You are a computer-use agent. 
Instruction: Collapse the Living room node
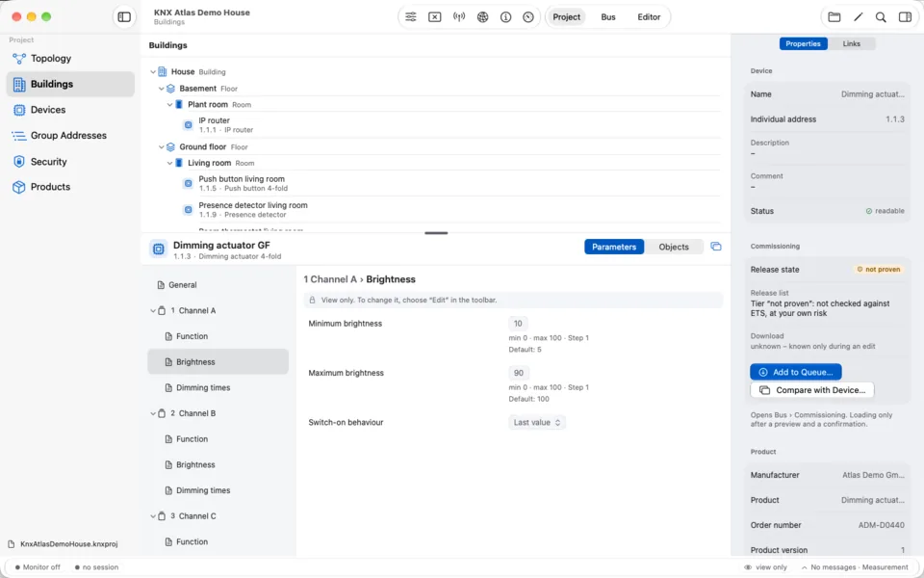169,163
